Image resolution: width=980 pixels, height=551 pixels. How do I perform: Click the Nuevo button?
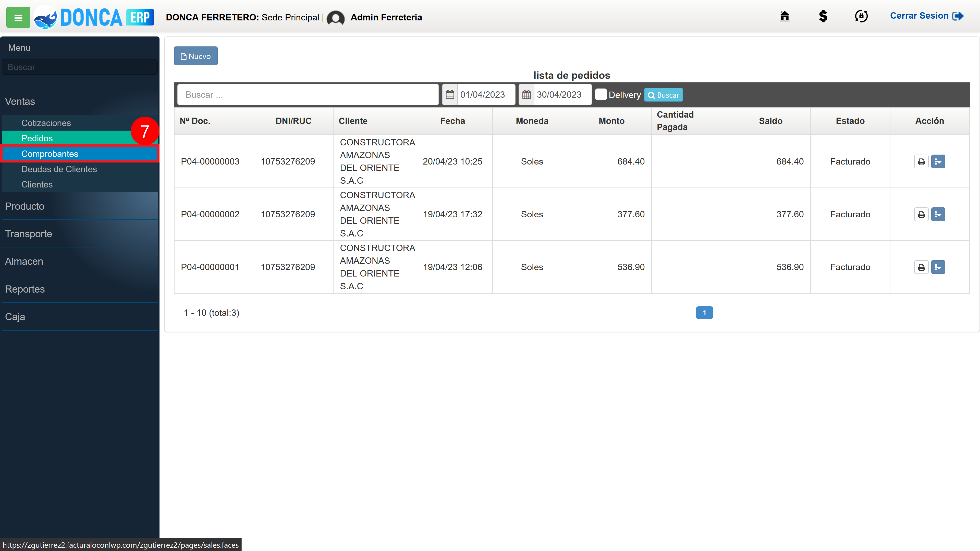[x=195, y=56]
